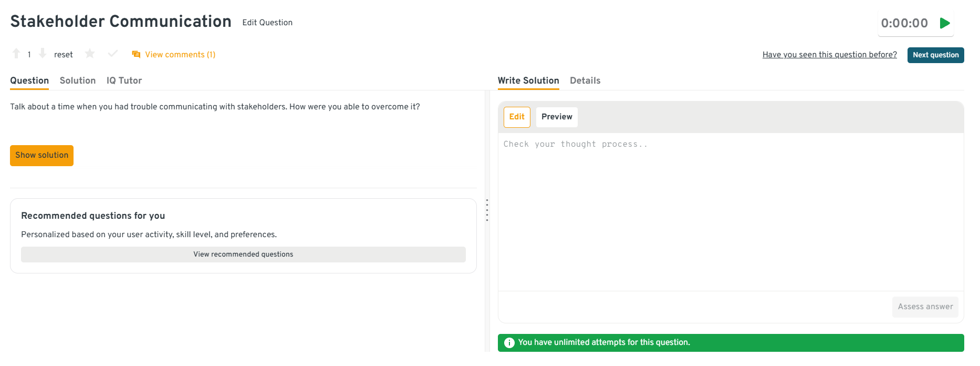Click View recommended questions button
Viewport: 980px width, 366px height.
[x=243, y=255]
